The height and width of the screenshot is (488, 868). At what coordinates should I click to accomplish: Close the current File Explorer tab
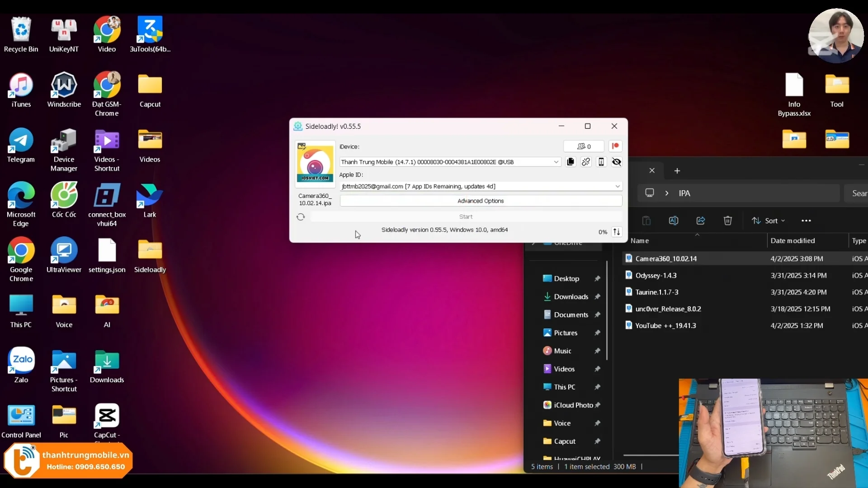652,170
